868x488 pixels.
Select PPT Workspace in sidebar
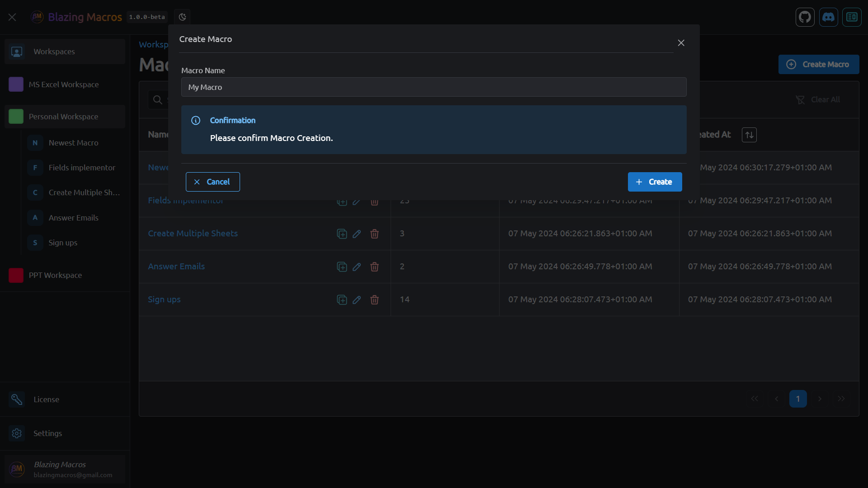point(65,275)
